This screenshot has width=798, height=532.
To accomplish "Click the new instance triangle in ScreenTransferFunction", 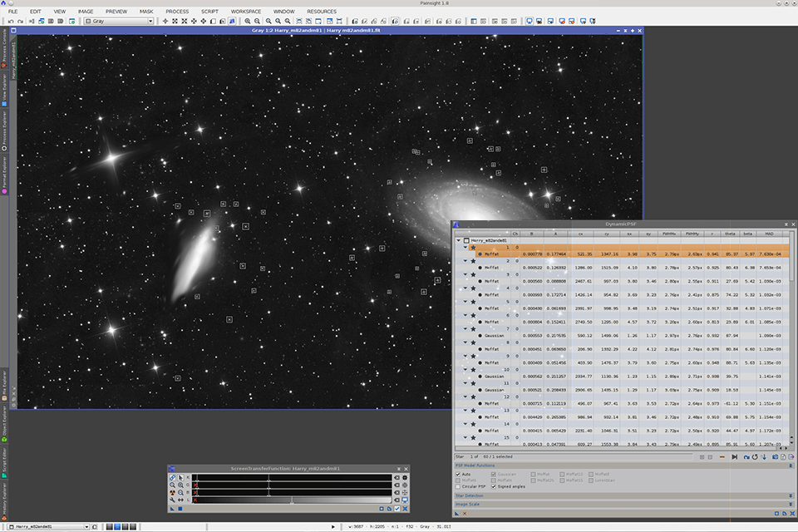I will pyautogui.click(x=173, y=509).
